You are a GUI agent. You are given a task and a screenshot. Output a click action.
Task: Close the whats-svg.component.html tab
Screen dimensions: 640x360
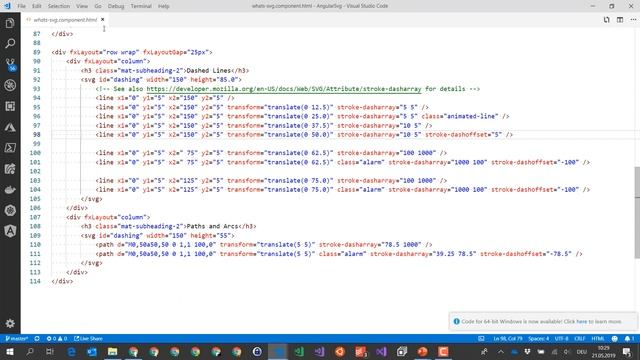(x=102, y=20)
